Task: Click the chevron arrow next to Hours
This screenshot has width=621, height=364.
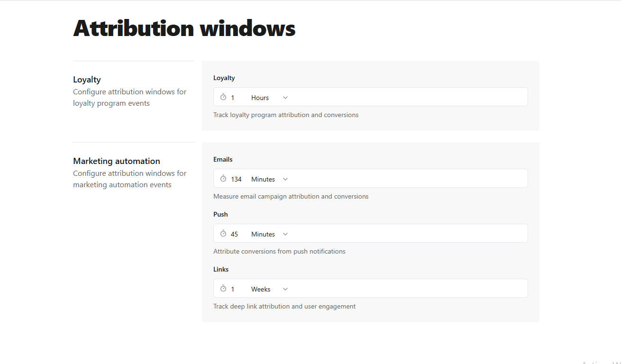Action: [x=285, y=97]
